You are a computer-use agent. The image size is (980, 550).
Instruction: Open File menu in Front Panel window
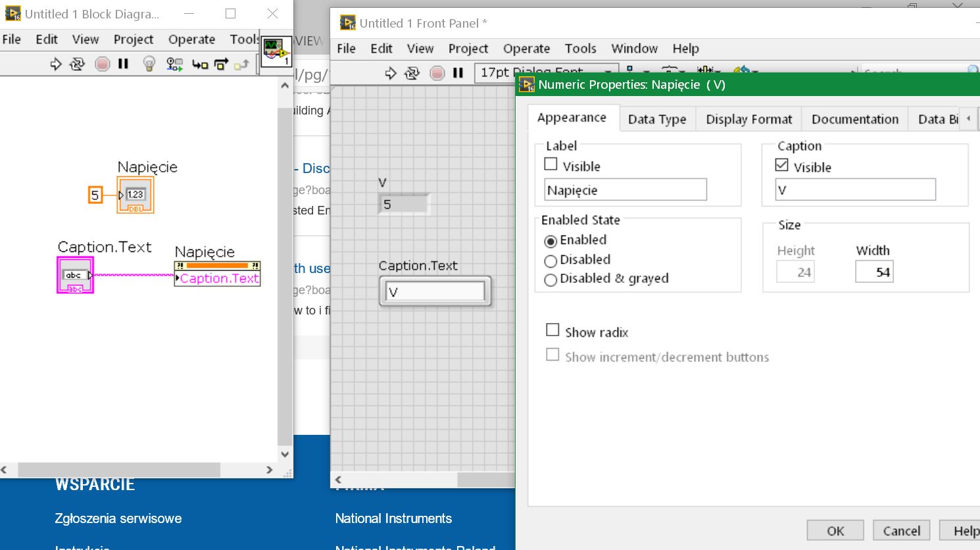click(346, 49)
